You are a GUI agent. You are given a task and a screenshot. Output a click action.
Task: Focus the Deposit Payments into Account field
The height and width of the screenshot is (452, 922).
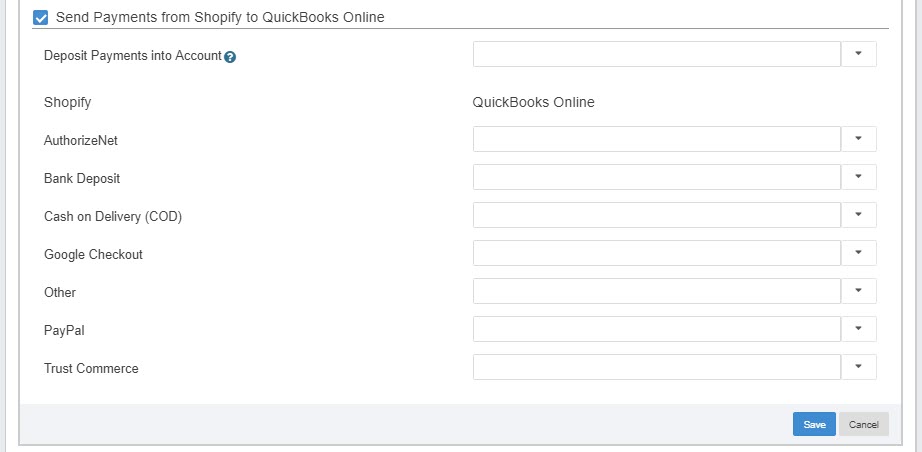tap(657, 54)
